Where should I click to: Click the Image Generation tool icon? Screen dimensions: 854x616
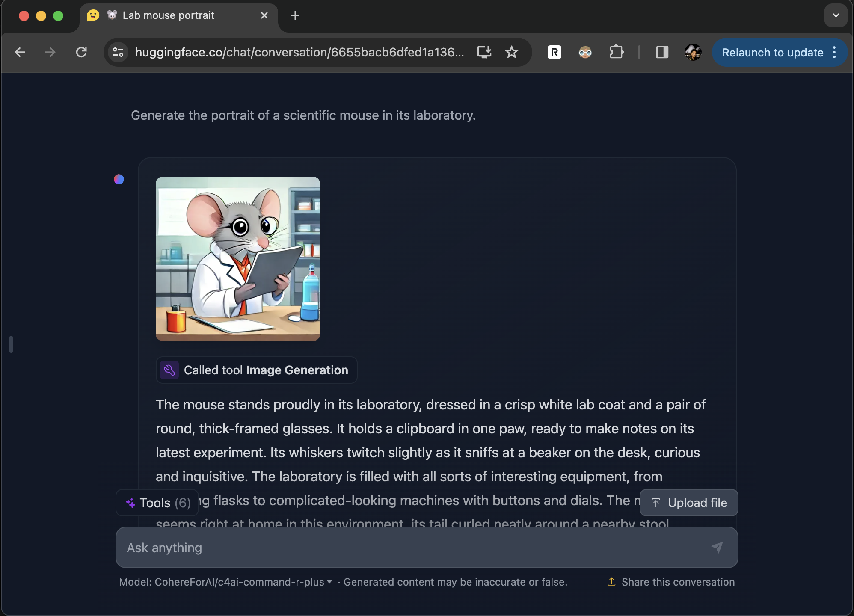(170, 370)
